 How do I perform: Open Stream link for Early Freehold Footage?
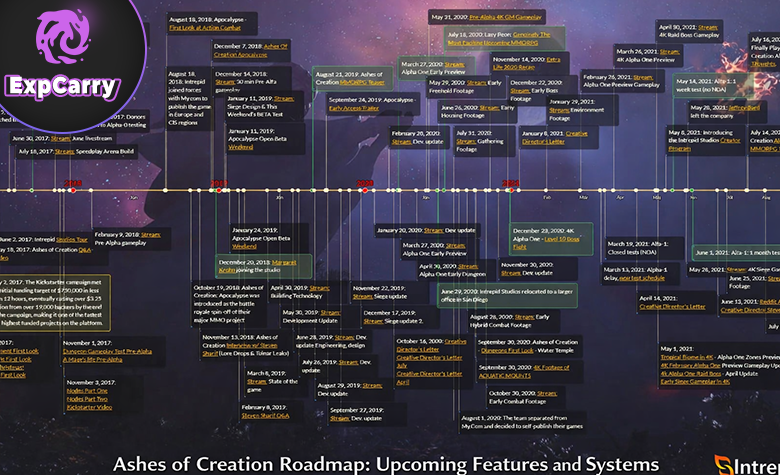click(476, 83)
